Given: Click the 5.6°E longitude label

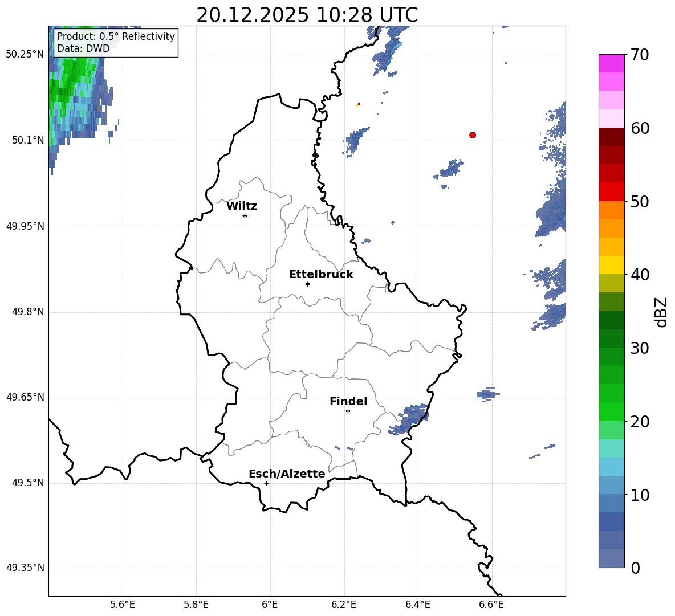Looking at the screenshot, I should (x=122, y=605).
